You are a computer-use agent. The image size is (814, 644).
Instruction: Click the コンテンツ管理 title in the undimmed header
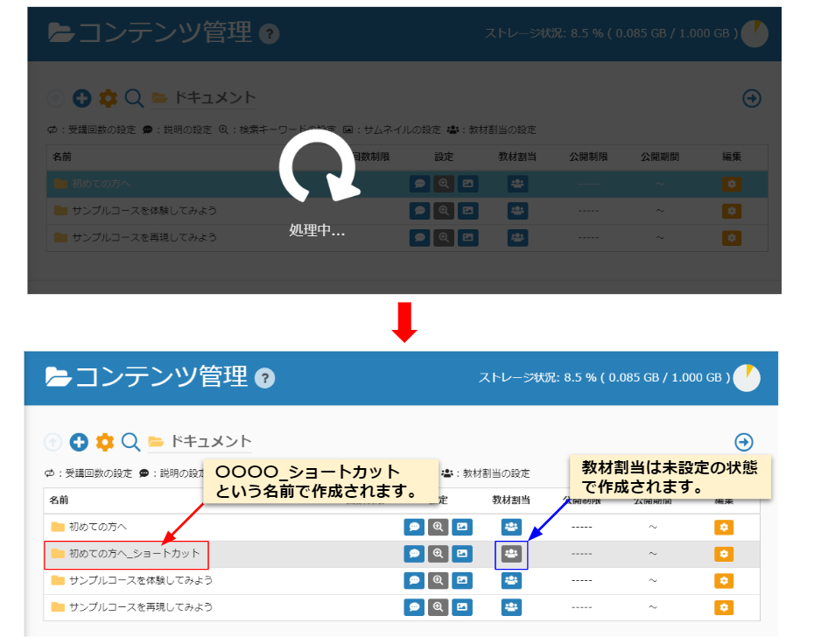click(x=161, y=377)
